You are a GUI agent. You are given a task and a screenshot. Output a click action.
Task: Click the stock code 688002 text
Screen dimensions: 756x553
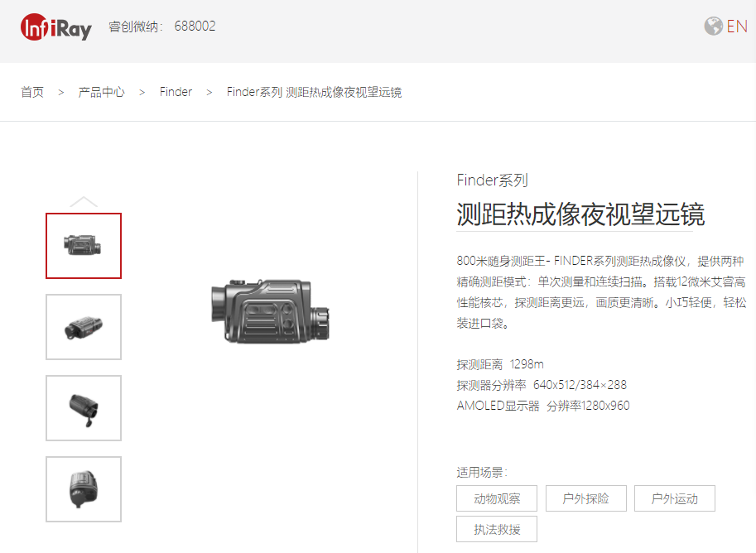tap(195, 26)
